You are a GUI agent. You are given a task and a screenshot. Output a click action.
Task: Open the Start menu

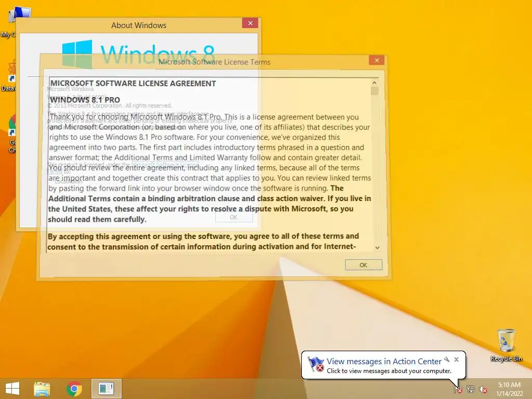pos(12,389)
